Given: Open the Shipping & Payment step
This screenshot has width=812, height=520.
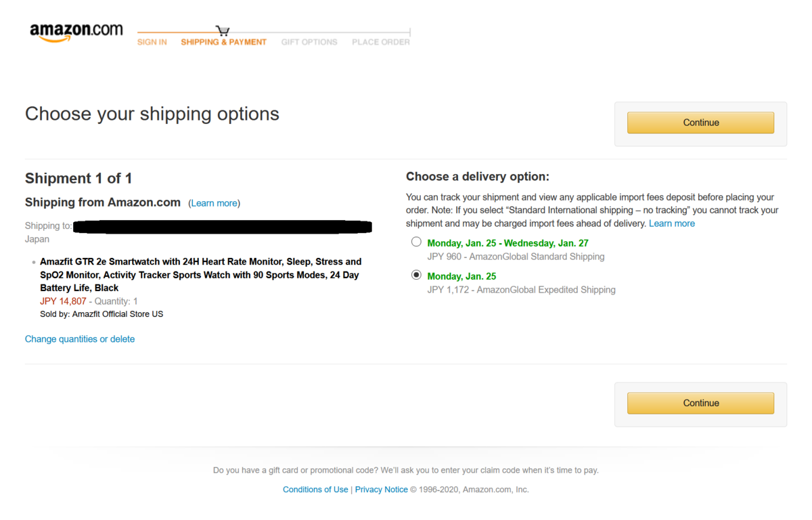Looking at the screenshot, I should click(223, 42).
